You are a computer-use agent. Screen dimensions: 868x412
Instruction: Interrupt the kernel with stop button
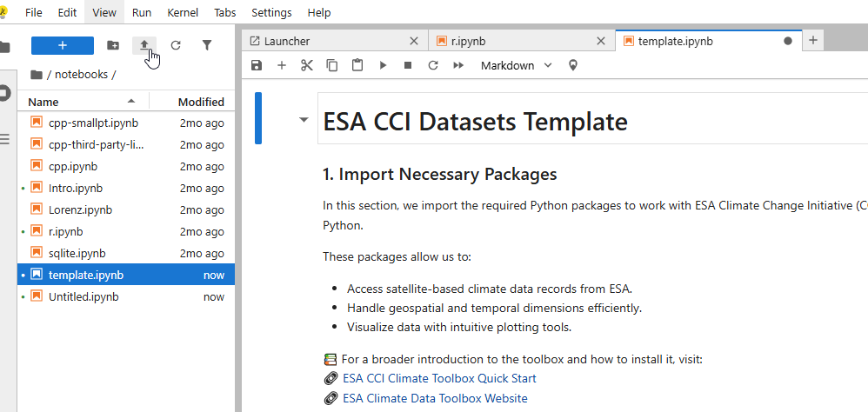pos(408,65)
